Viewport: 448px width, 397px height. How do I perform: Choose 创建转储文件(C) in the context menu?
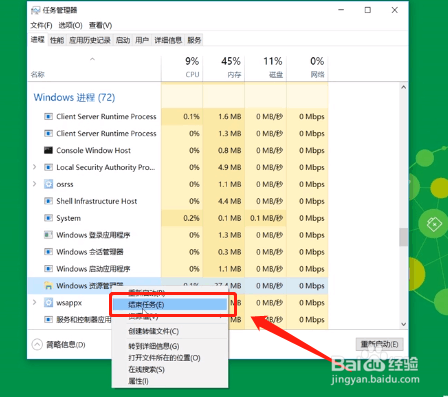[170, 331]
